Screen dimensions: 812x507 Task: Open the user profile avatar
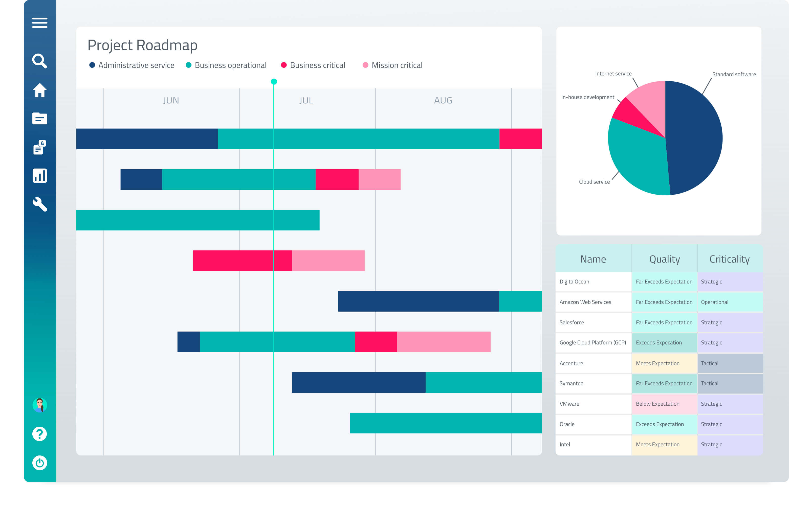(x=40, y=405)
